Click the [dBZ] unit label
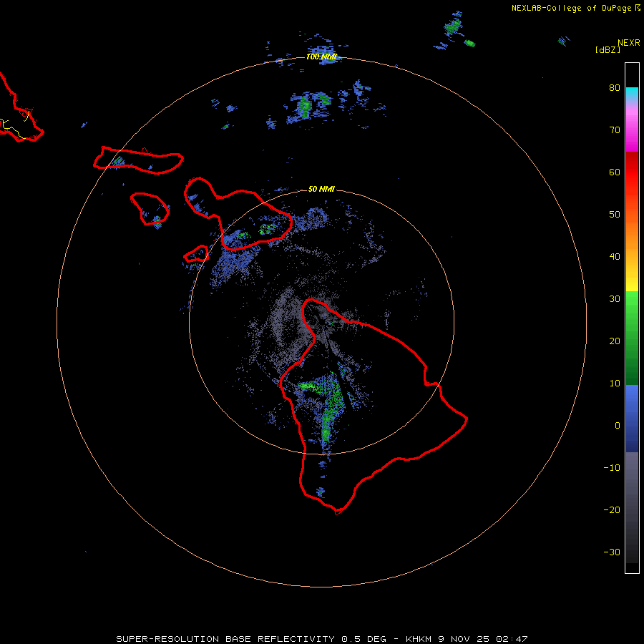644x644 pixels. point(608,50)
